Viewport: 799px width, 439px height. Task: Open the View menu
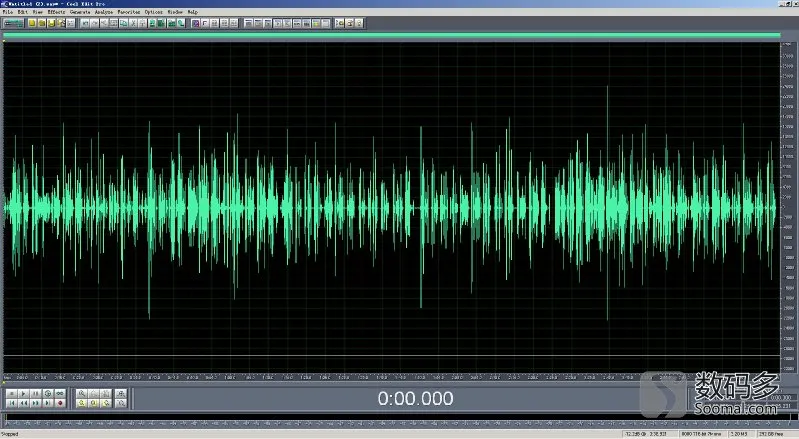tap(38, 12)
